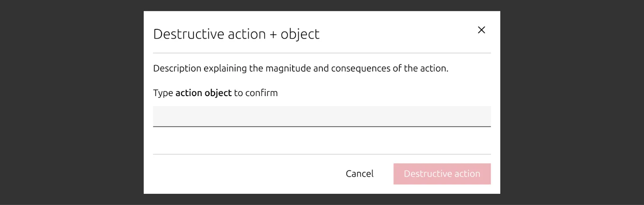Image resolution: width=644 pixels, height=205 pixels.
Task: Click the "Destructive action + object" dialog title
Action: (x=236, y=34)
